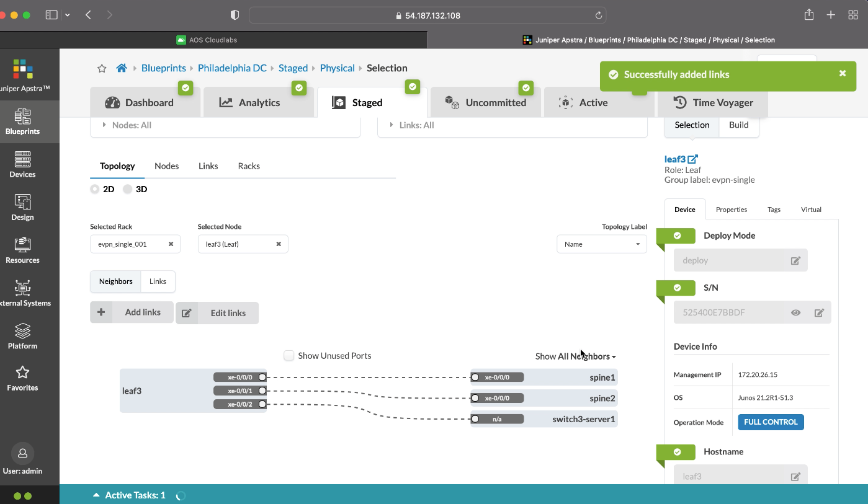Viewport: 868px width, 504px height.
Task: Open the Analytics tab
Action: click(x=259, y=102)
